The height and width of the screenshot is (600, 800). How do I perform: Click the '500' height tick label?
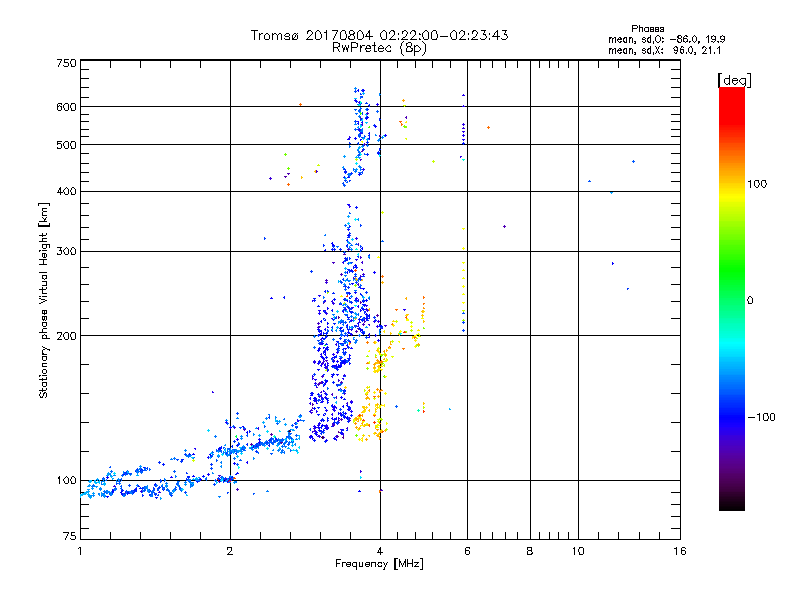tap(66, 145)
